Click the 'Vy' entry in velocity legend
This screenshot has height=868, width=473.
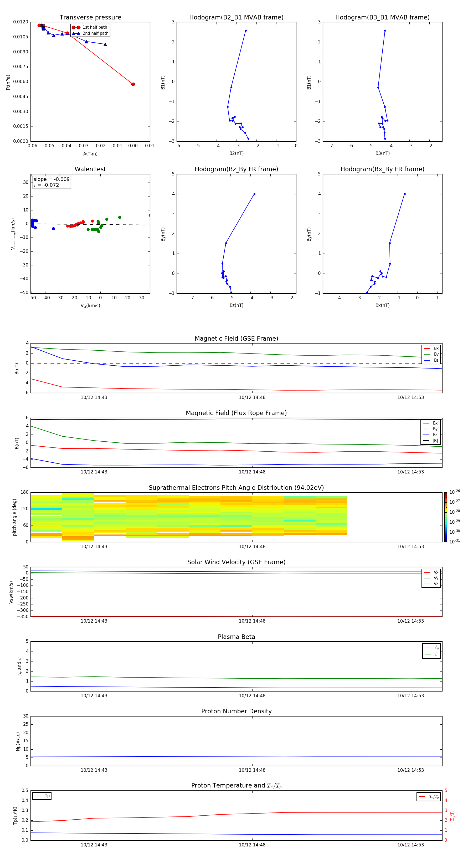coord(431,578)
